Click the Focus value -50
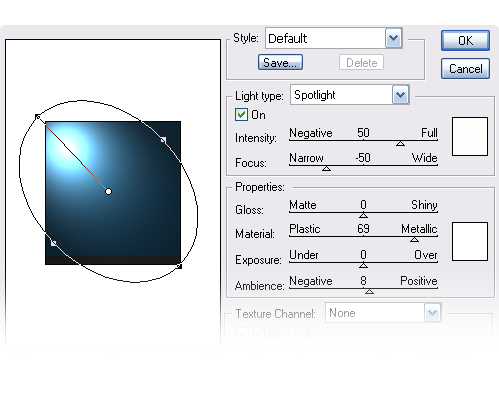The image size is (499, 395). click(363, 158)
